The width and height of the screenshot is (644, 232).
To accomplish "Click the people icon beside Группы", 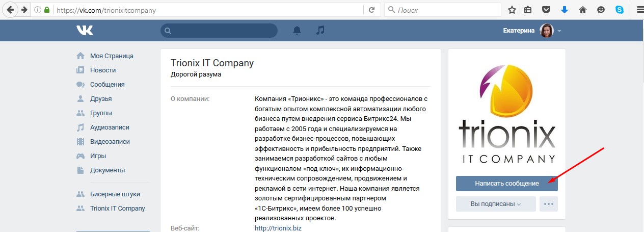I will [x=81, y=113].
